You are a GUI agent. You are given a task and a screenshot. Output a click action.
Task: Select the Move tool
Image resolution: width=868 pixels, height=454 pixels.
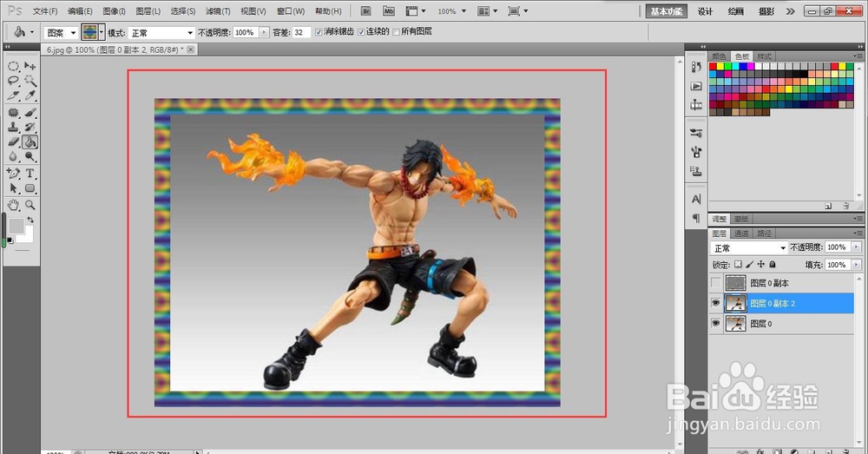[30, 66]
